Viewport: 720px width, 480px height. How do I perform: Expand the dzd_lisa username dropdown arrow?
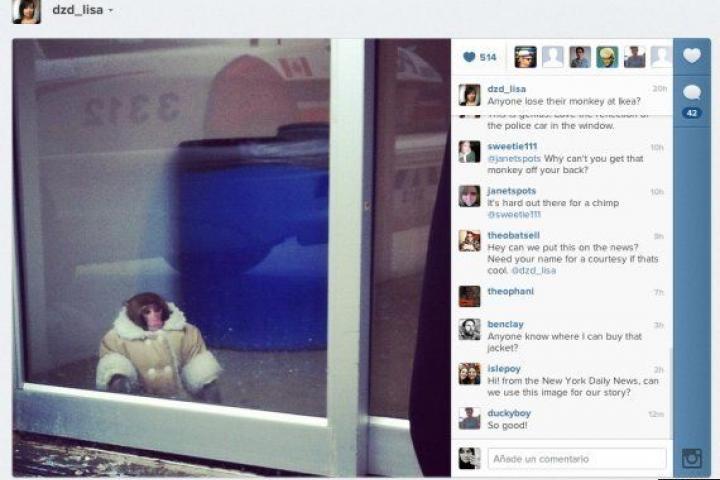[x=111, y=11]
